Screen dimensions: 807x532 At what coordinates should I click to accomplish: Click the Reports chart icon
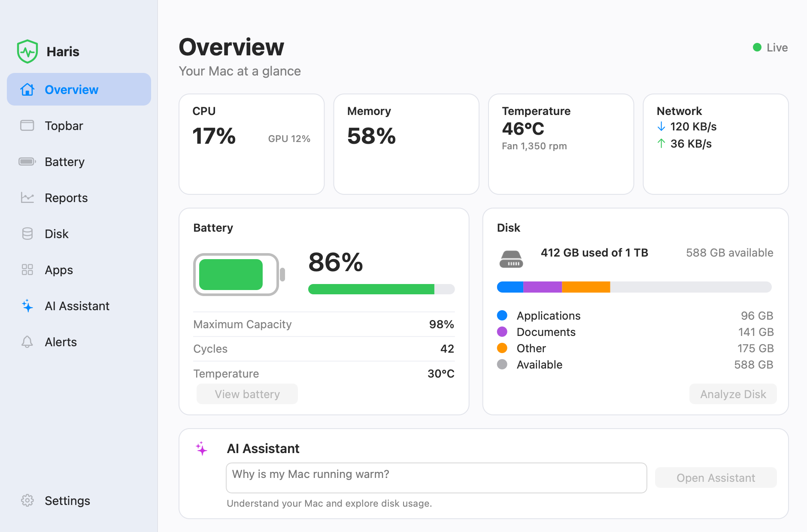27,197
